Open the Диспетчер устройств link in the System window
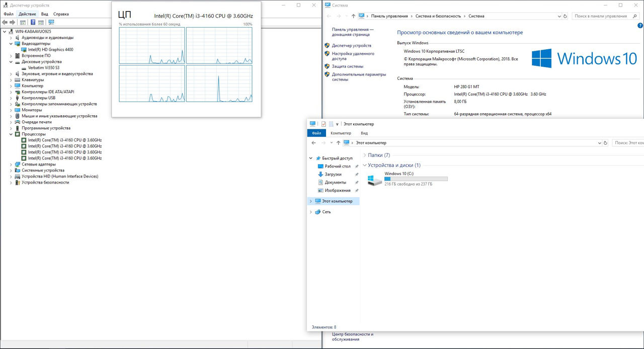Image resolution: width=644 pixels, height=349 pixels. click(x=351, y=46)
